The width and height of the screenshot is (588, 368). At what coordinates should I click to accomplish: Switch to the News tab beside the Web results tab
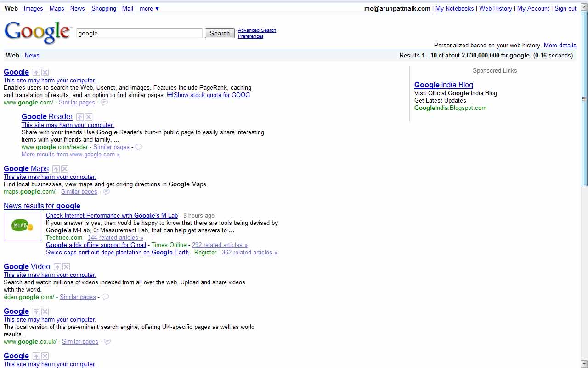(x=32, y=56)
